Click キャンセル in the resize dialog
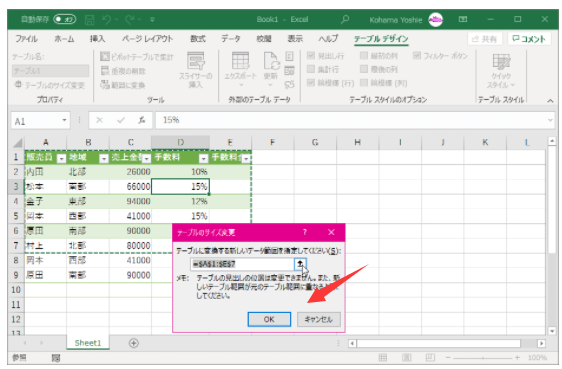Viewport: 562px width, 369px height. pyautogui.click(x=319, y=319)
